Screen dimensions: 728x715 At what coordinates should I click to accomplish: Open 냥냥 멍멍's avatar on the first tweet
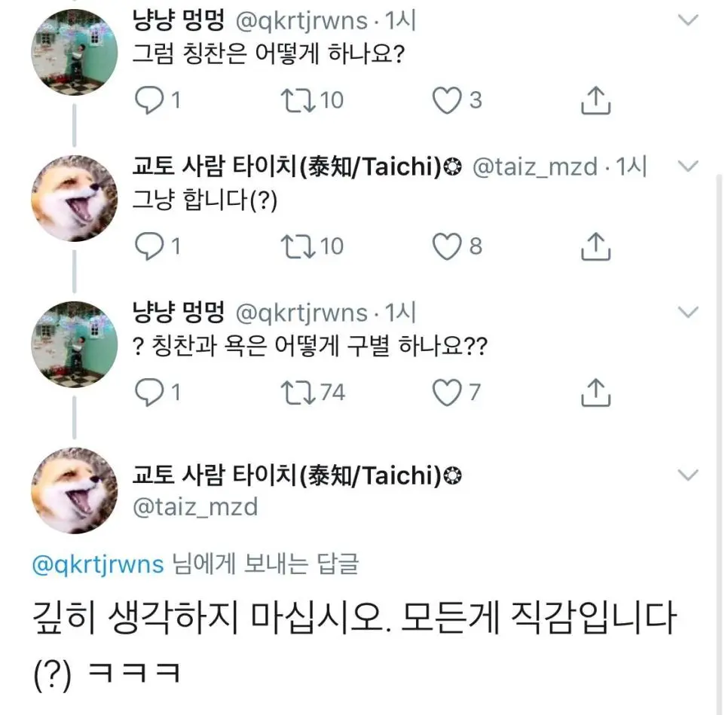pyautogui.click(x=74, y=53)
